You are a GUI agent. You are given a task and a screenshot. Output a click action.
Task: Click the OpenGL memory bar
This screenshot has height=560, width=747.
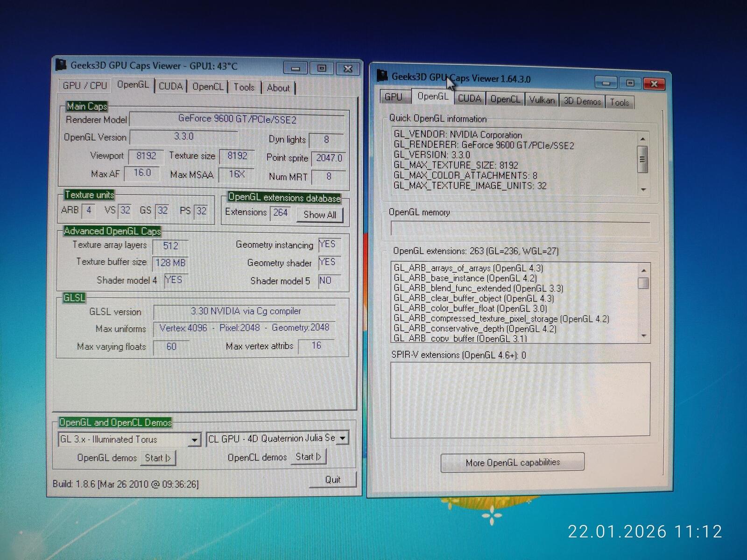click(520, 229)
